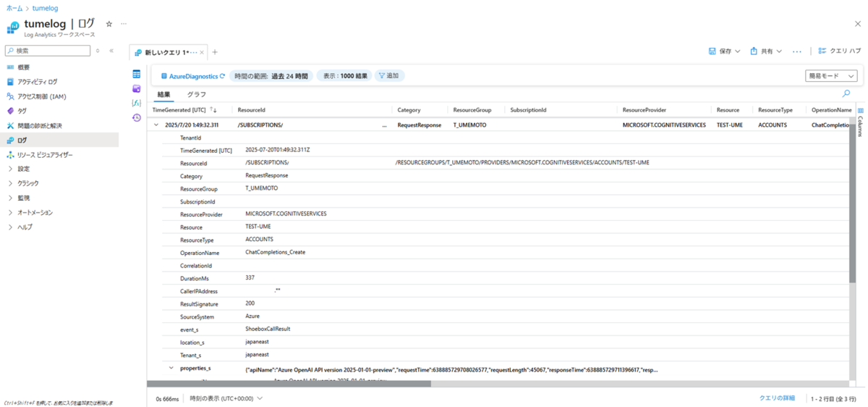Change 表示 1000 結果 limit
Screen dimensions: 868x407
(x=345, y=75)
